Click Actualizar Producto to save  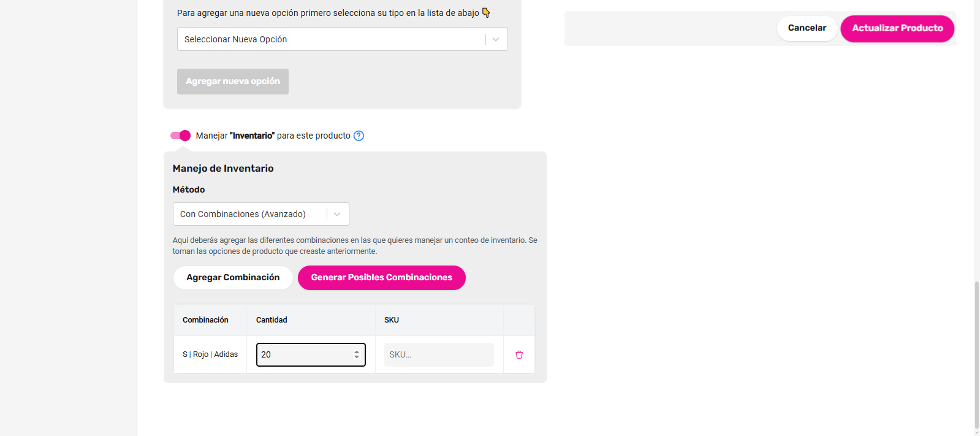pyautogui.click(x=897, y=28)
